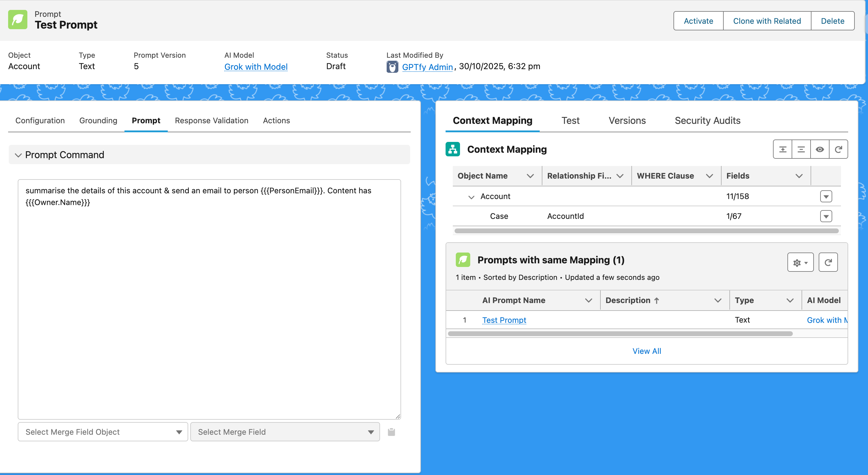The image size is (868, 475).
Task: Click the expand all rows icon in Context Mapping
Action: (x=782, y=149)
